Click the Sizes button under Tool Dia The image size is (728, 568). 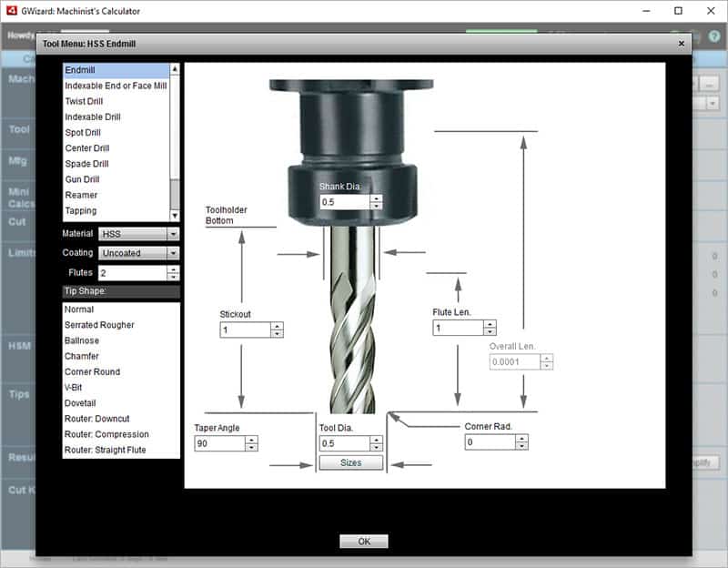[350, 462]
